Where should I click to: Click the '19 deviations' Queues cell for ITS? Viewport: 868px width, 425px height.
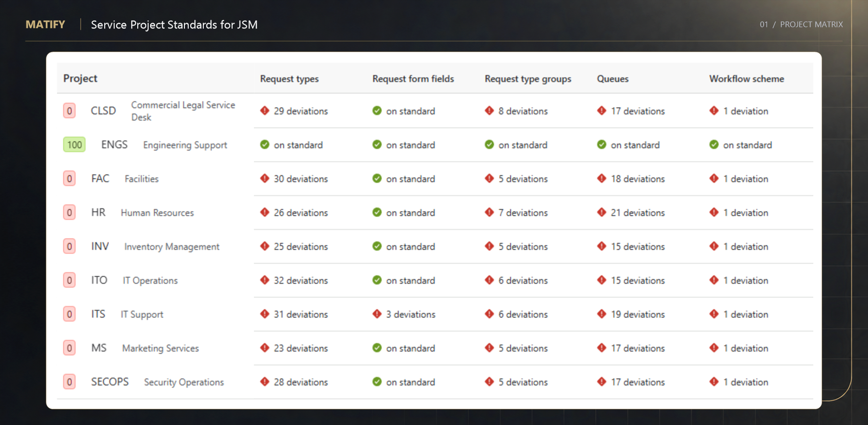point(638,314)
